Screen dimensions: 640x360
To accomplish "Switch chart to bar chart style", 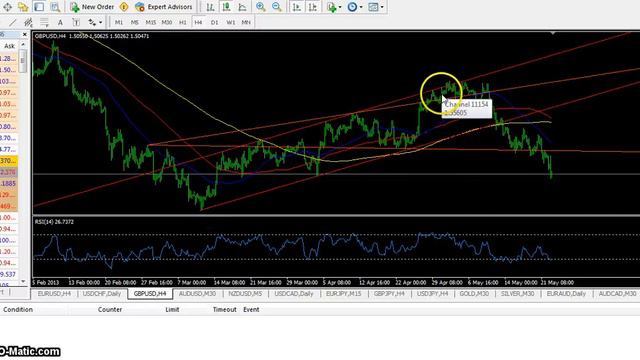I will pyautogui.click(x=210, y=7).
